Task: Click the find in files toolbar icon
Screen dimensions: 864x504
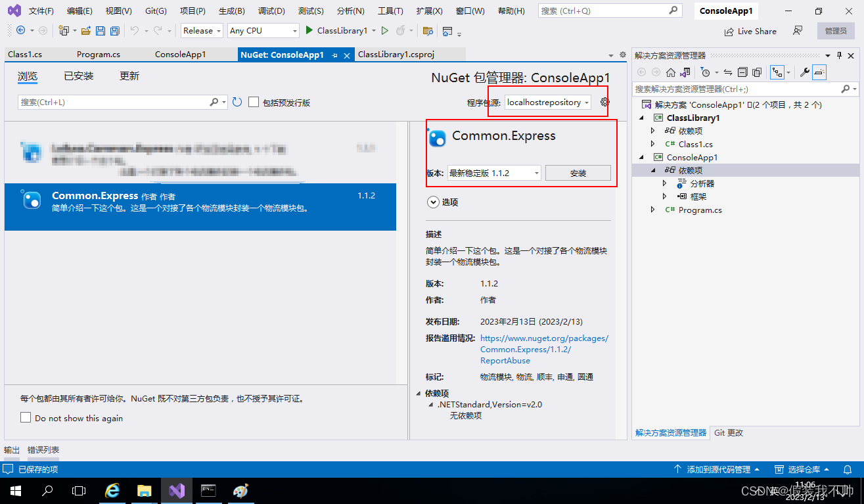Action: [x=428, y=31]
